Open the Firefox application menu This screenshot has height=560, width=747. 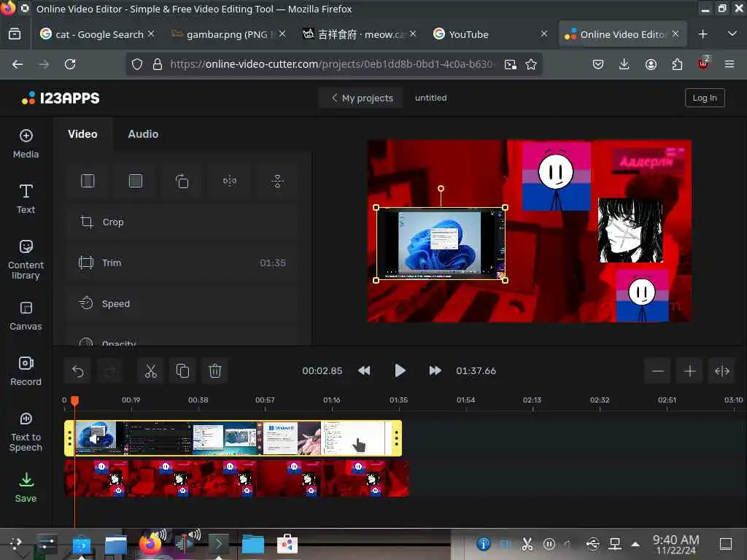click(x=729, y=64)
